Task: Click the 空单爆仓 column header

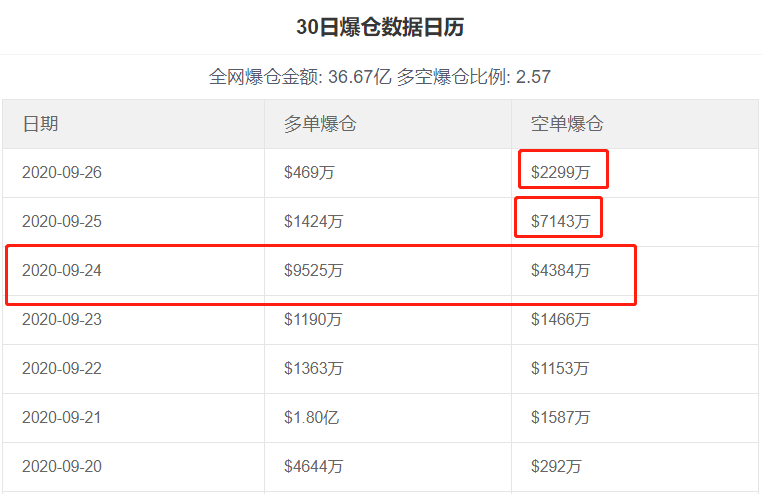Action: point(567,124)
